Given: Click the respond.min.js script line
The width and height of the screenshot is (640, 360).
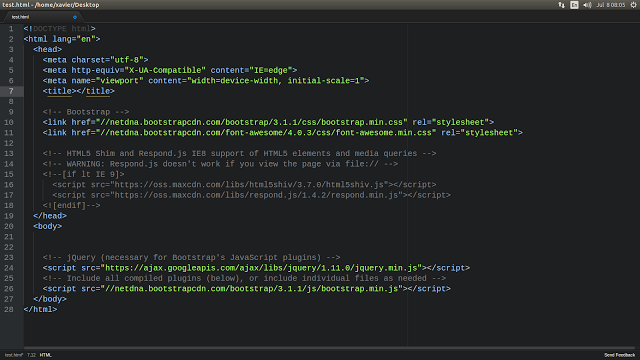Looking at the screenshot, I should 251,195.
